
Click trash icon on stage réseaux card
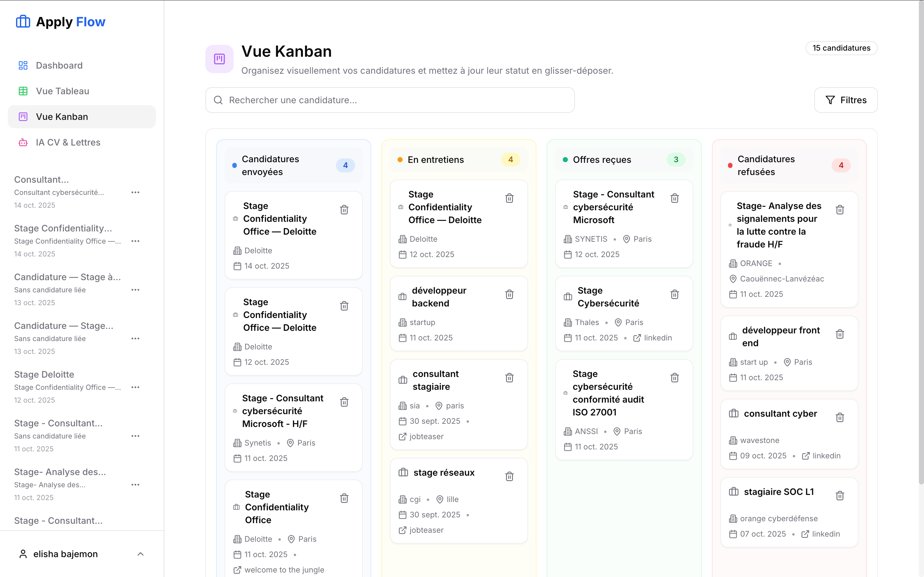coord(509,477)
